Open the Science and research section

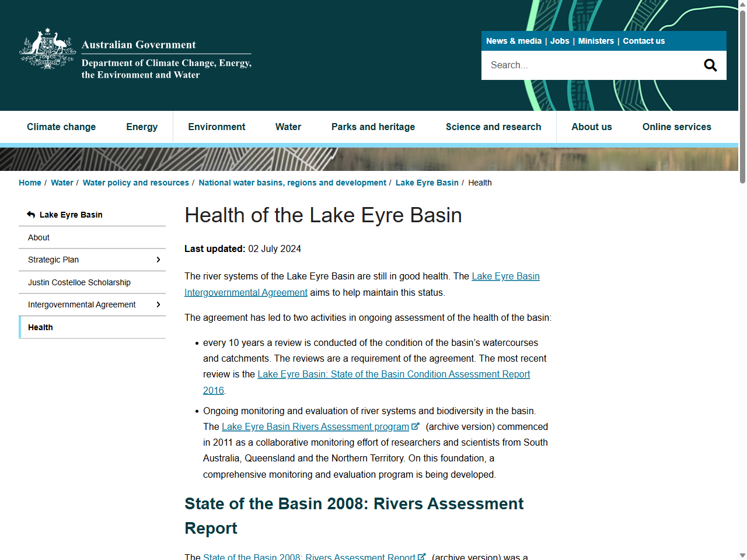coord(493,127)
